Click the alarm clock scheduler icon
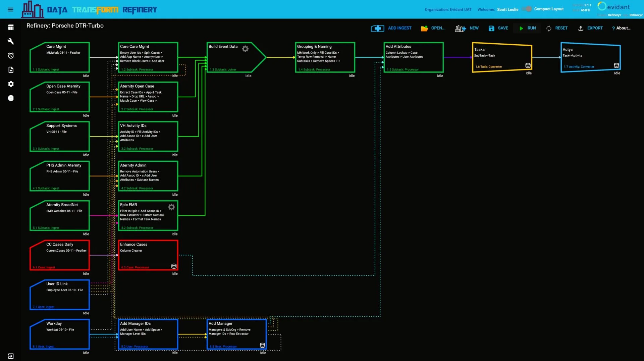 click(11, 56)
